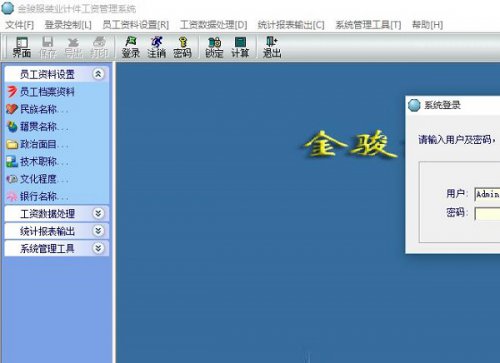Click the 锁定 lock toolbar icon
Screen dimensions: 500x363
(214, 47)
